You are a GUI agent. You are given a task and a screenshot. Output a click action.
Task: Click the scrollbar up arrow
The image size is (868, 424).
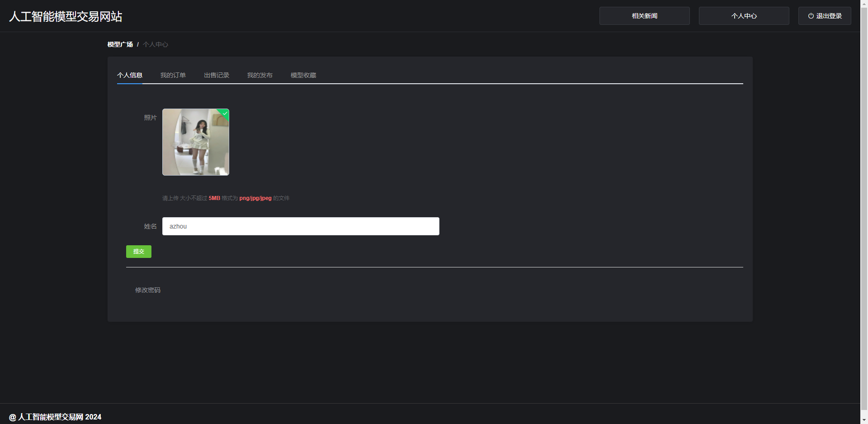(x=864, y=3)
